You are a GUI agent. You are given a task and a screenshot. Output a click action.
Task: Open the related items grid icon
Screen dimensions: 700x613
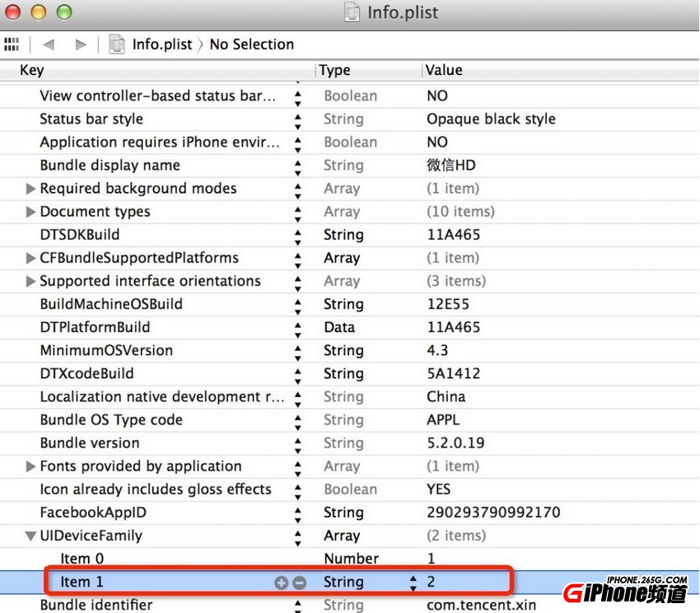coord(12,44)
